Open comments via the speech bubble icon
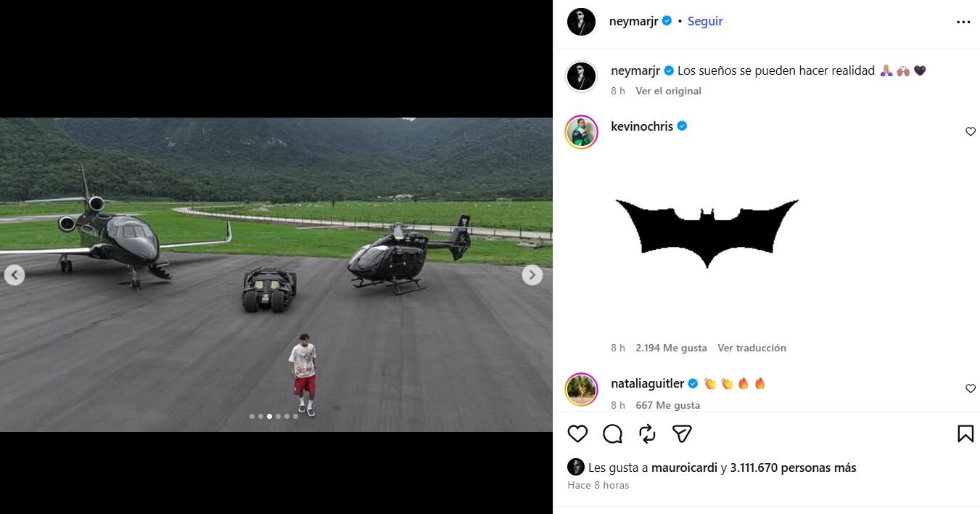The width and height of the screenshot is (980, 514). pos(612,433)
